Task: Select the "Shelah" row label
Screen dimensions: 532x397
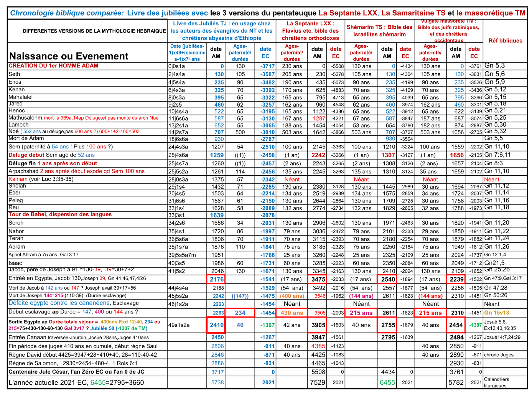Action: [x=17, y=186]
